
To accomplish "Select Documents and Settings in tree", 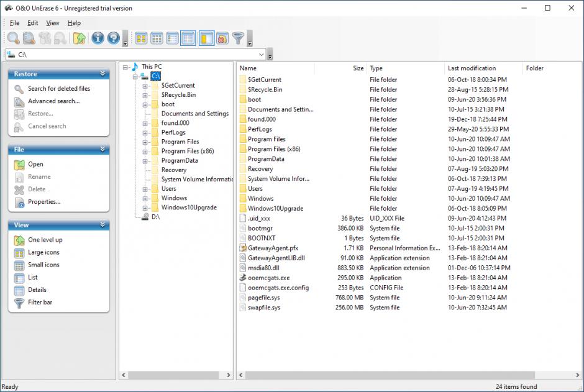I will [x=195, y=114].
